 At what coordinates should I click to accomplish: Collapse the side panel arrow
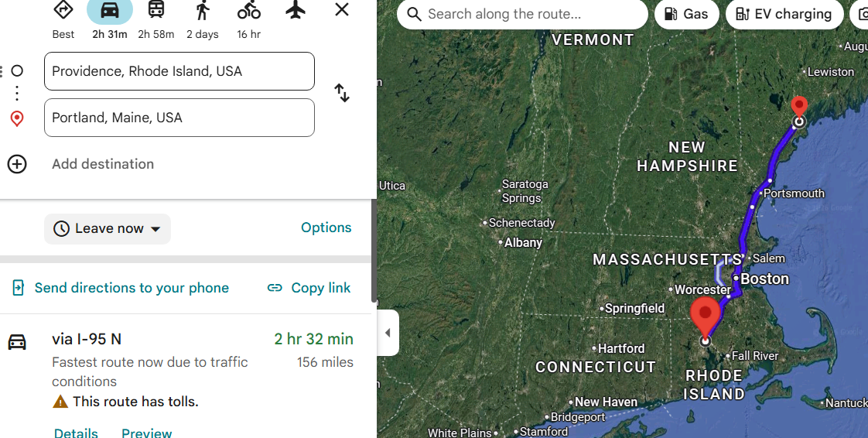pyautogui.click(x=388, y=333)
